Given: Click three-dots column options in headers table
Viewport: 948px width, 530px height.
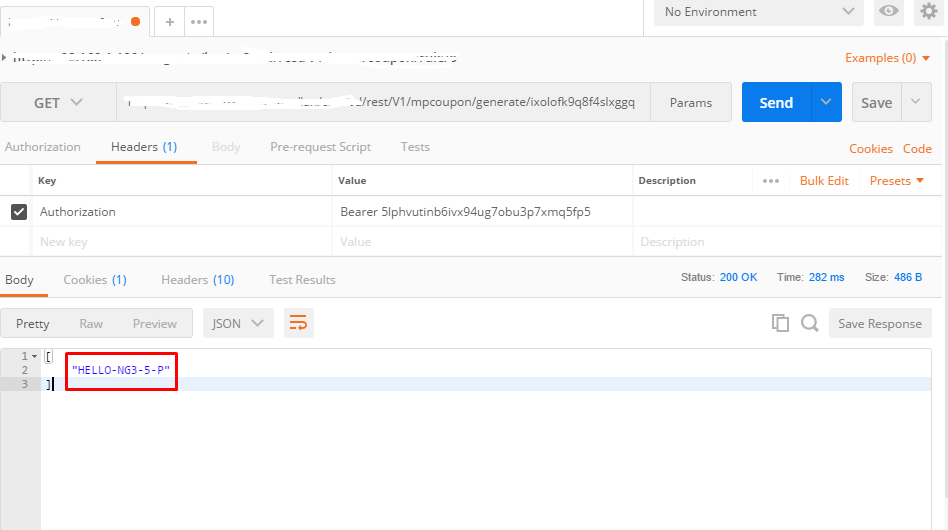Looking at the screenshot, I should (770, 181).
